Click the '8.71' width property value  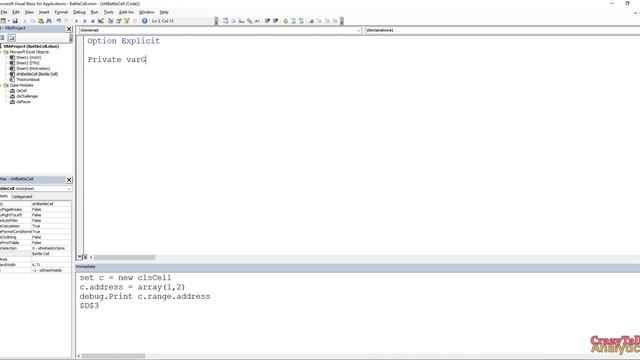51,264
